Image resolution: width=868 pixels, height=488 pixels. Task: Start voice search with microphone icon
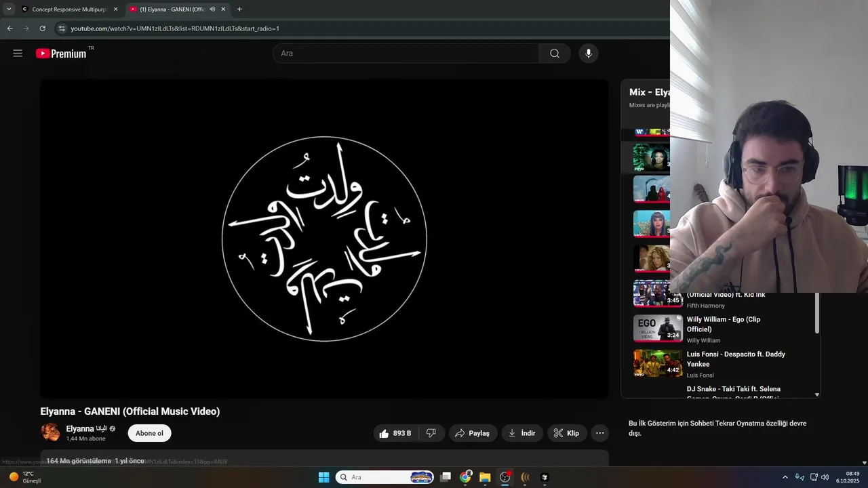pyautogui.click(x=589, y=54)
